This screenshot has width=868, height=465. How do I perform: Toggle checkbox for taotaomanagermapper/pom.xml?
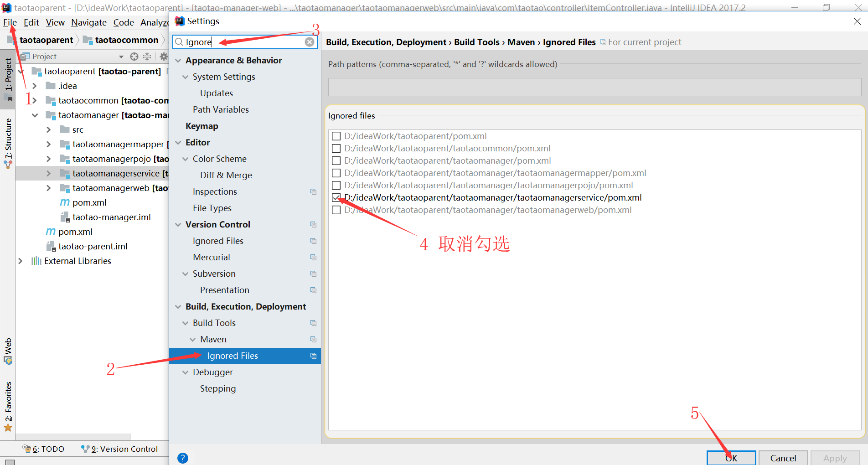[336, 173]
